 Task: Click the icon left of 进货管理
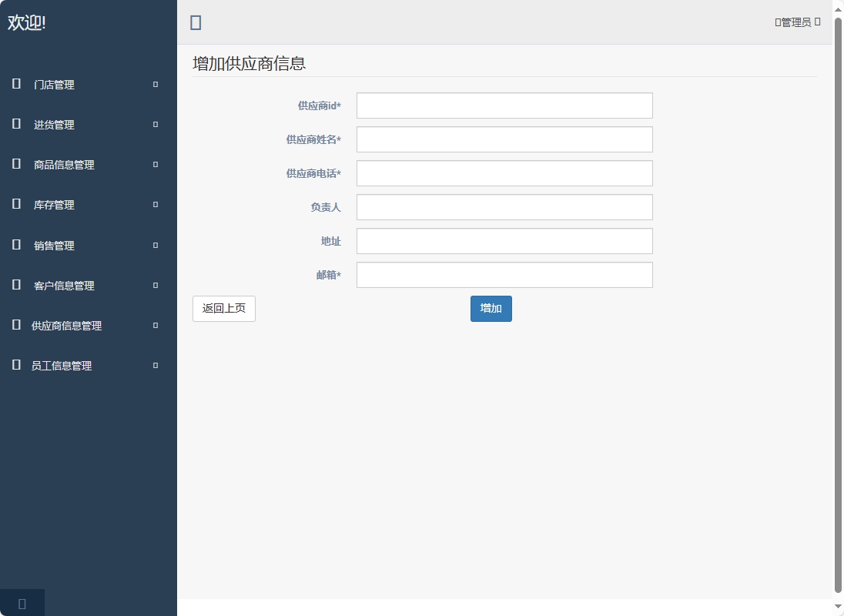[16, 124]
